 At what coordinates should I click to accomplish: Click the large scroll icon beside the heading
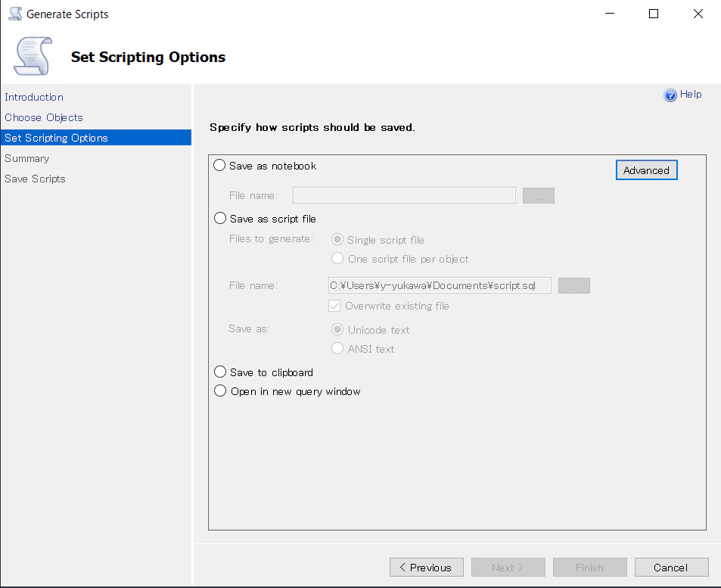pyautogui.click(x=33, y=56)
